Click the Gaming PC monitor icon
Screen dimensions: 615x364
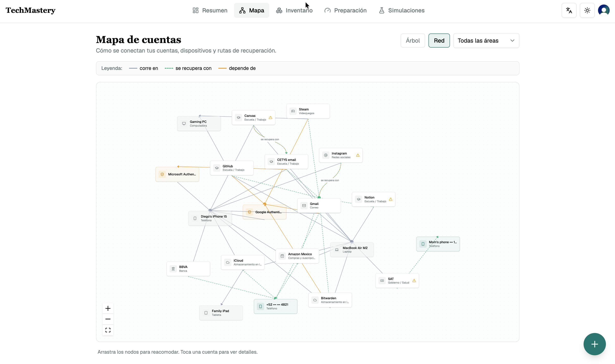(x=184, y=124)
